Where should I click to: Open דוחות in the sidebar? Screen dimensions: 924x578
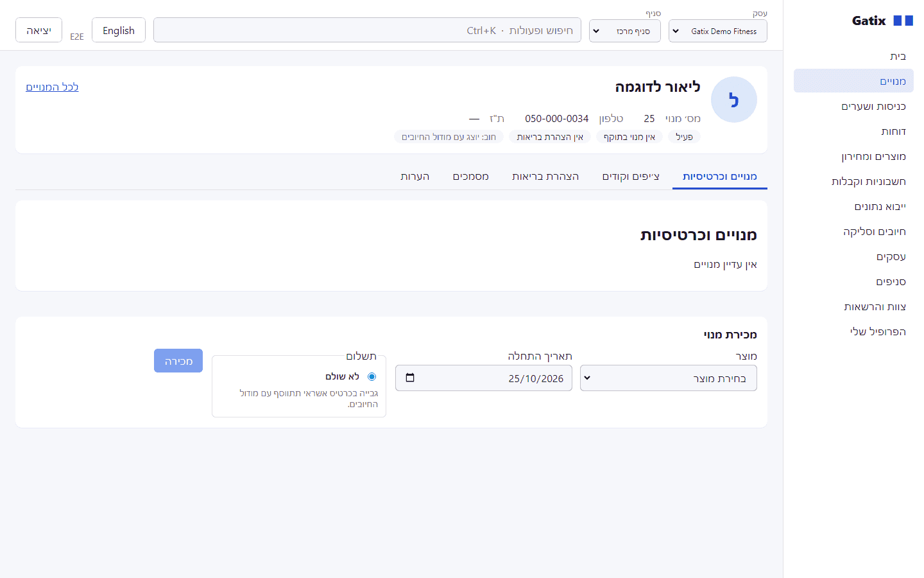coord(853,131)
